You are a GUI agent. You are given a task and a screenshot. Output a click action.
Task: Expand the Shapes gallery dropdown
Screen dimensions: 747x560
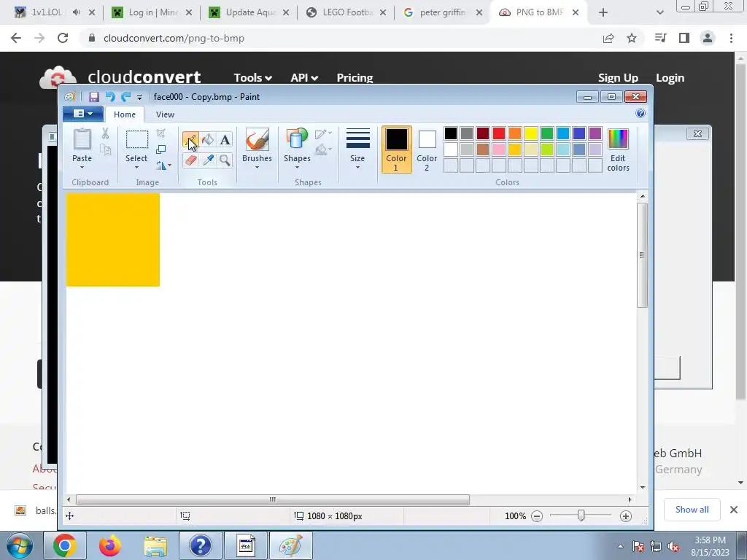(x=297, y=168)
